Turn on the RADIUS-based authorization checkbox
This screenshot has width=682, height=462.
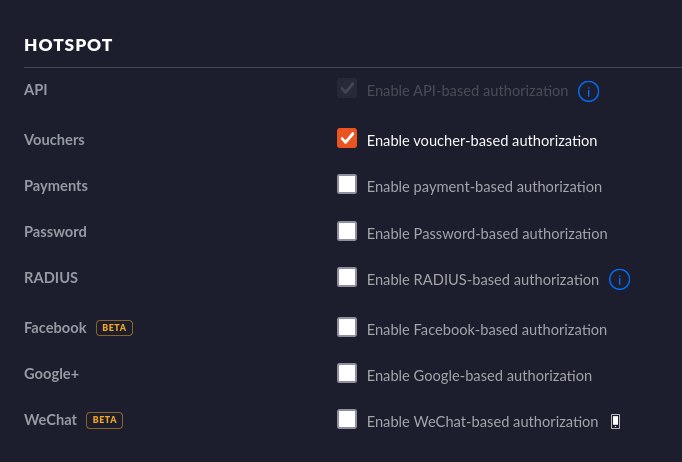click(347, 278)
